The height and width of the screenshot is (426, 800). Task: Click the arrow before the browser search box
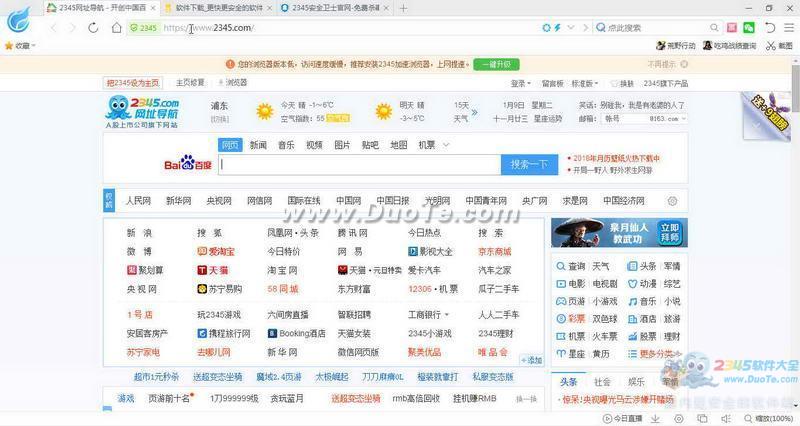coord(585,28)
